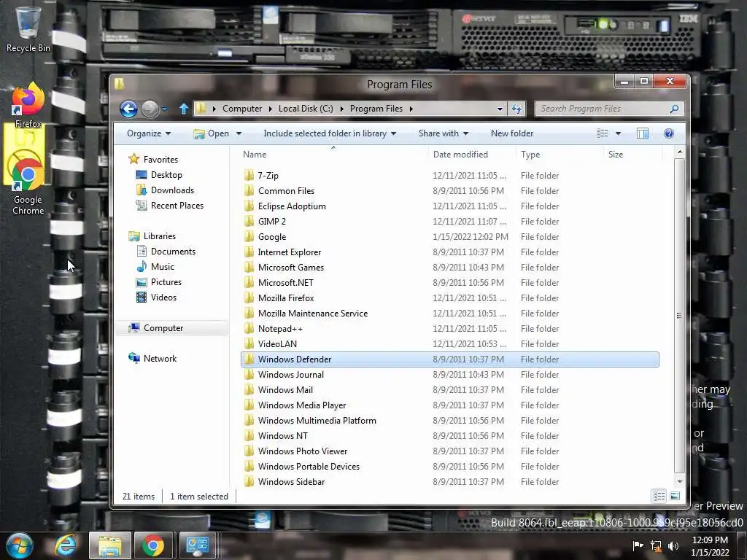The height and width of the screenshot is (560, 747).
Task: Open the volume speaker tray icon
Action: click(x=673, y=545)
